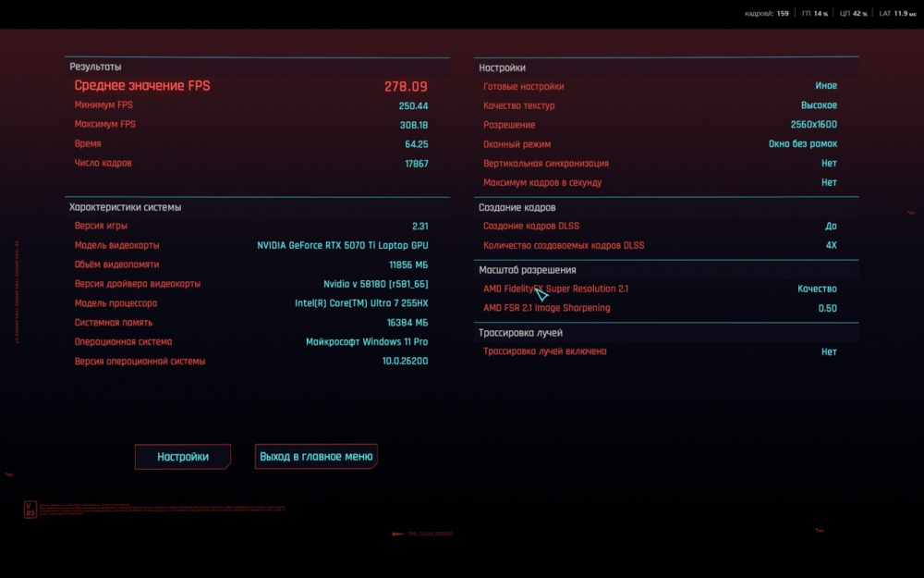The width and height of the screenshot is (924, 578).
Task: Click Трассировка лучей включена label
Action: pyautogui.click(x=545, y=351)
